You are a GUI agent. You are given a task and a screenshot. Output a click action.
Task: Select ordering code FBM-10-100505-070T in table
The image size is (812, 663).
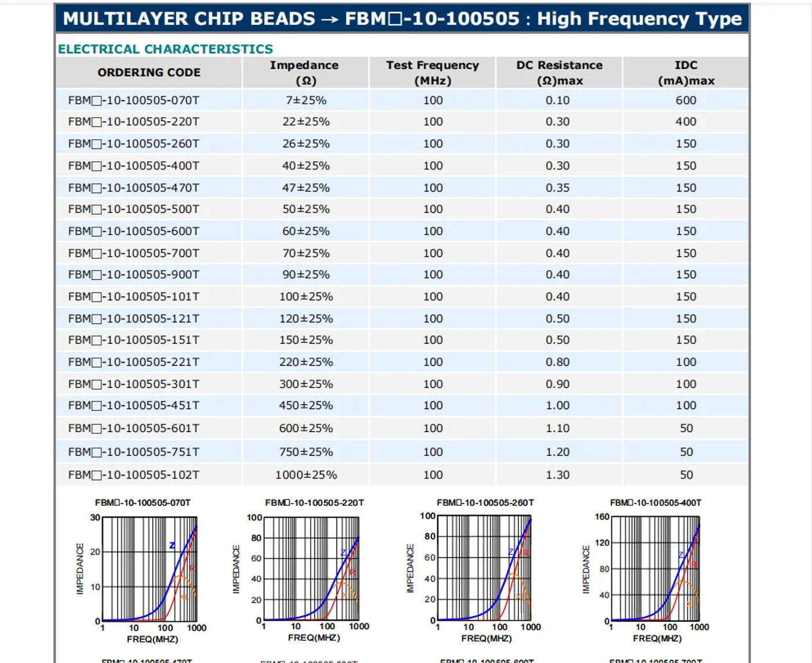(x=134, y=100)
